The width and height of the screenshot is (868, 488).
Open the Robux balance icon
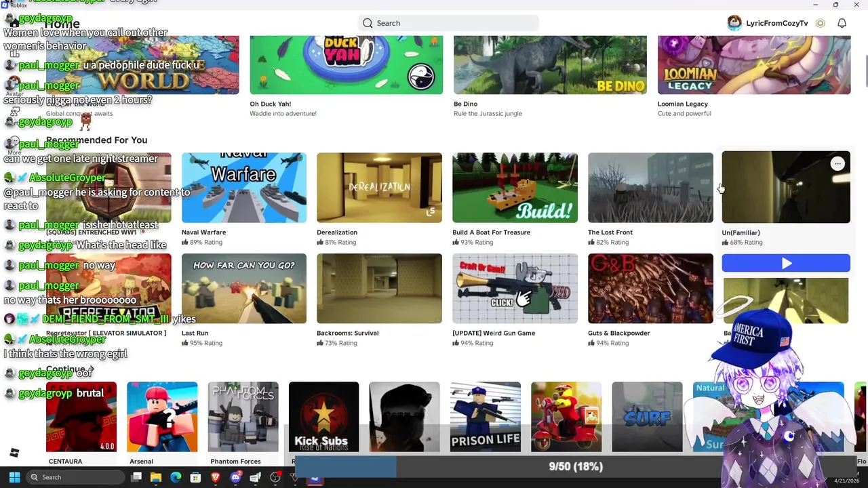[x=820, y=23]
